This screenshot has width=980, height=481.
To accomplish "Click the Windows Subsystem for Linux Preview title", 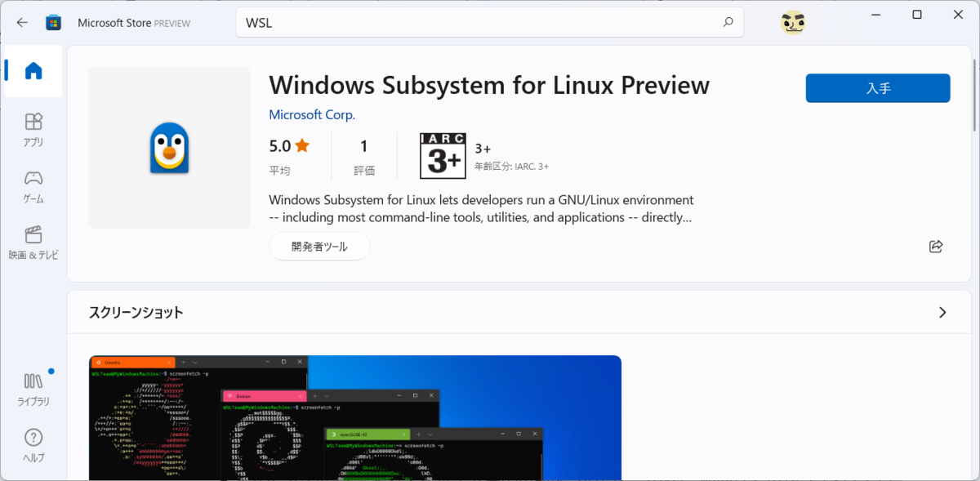I will click(489, 85).
